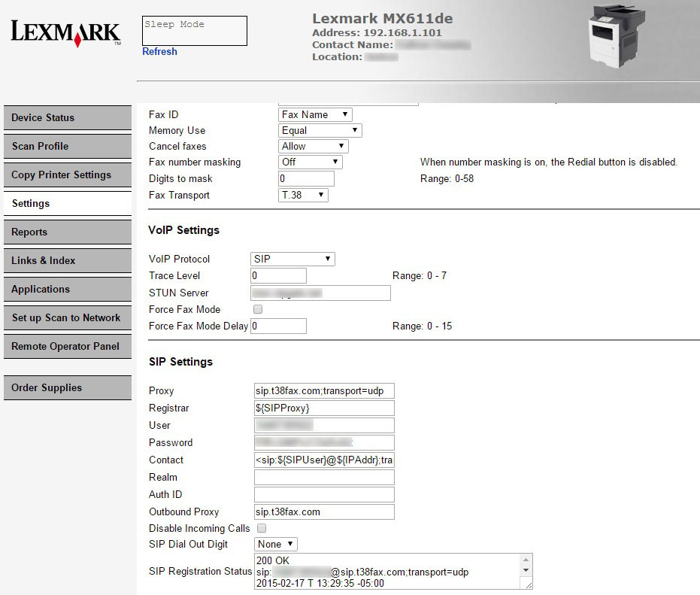
Task: Click the Digits to mask field
Action: click(306, 179)
